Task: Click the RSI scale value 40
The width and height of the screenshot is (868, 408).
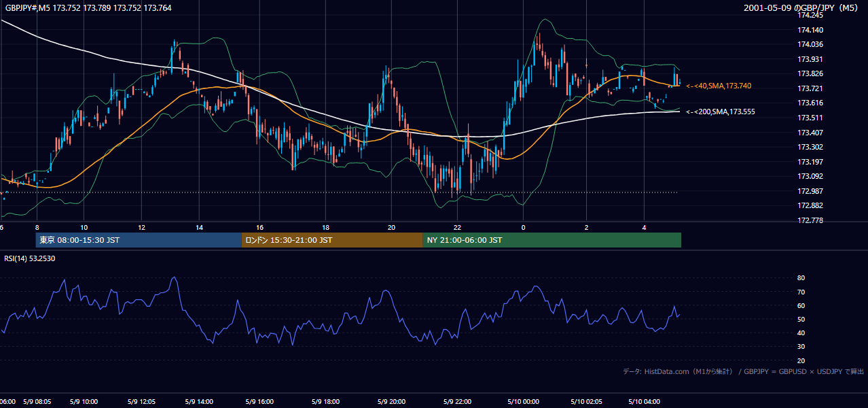Action: [801, 333]
